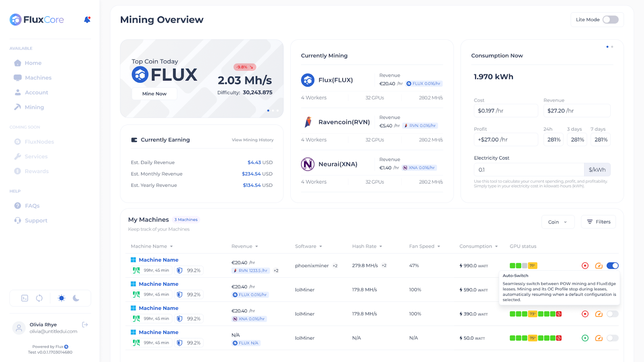Click orange speedometer icon on third machine
The height and width of the screenshot is (362, 644).
[599, 314]
